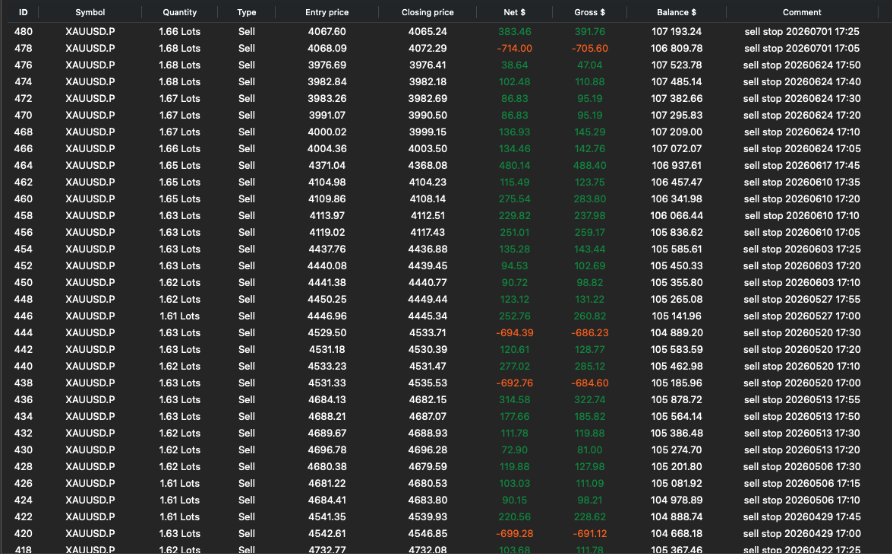This screenshot has width=892, height=554.
Task: Click balance 107 072.07
Action: pyautogui.click(x=676, y=149)
